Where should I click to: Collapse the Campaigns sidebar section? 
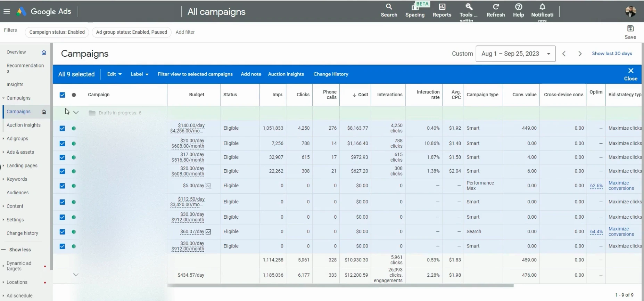(3, 98)
